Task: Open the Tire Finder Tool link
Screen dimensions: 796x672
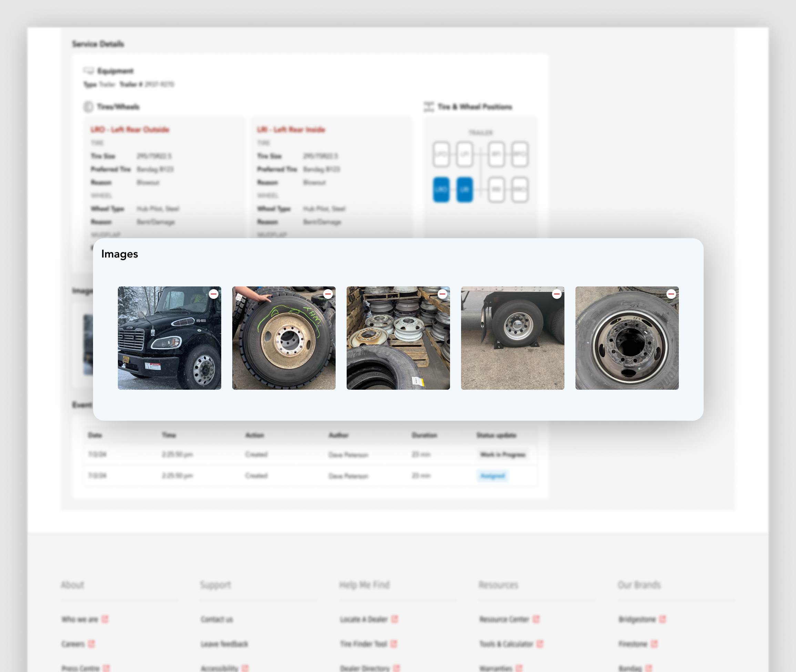Action: (363, 644)
